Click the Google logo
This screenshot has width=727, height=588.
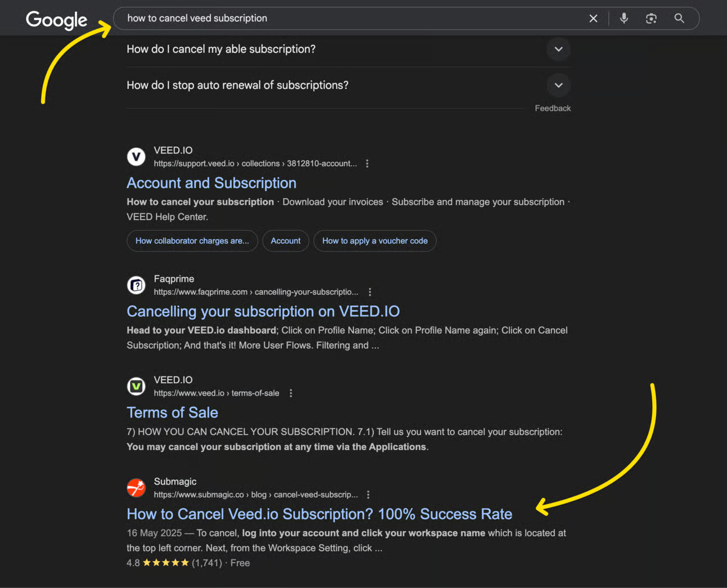point(56,20)
